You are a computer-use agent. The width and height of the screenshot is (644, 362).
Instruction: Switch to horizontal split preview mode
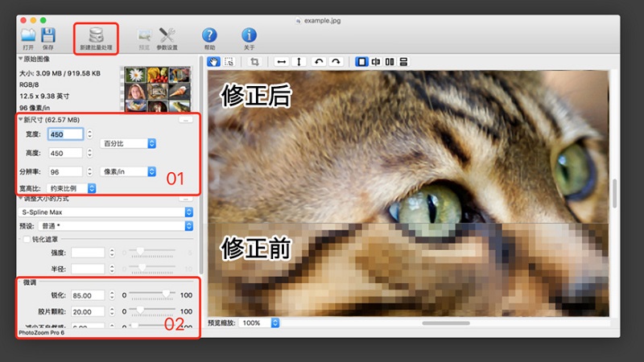(403, 62)
